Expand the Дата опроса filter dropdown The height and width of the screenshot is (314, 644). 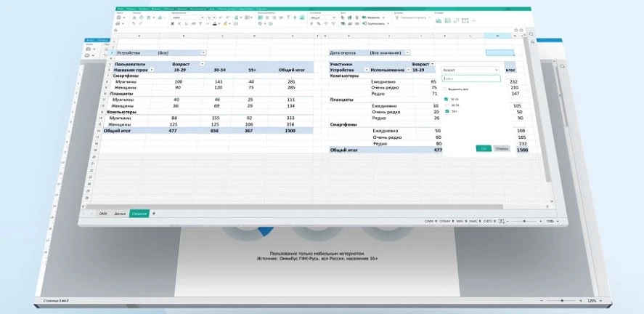point(407,52)
